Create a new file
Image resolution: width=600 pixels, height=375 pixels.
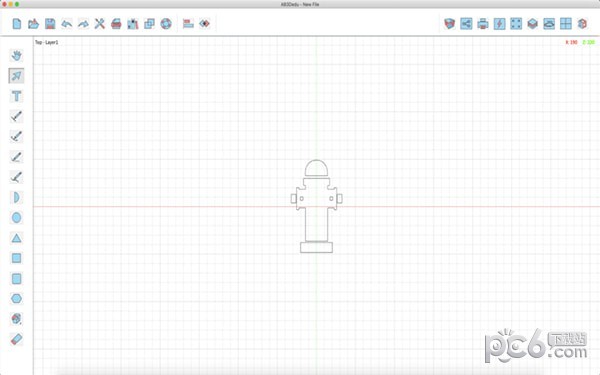tap(17, 24)
